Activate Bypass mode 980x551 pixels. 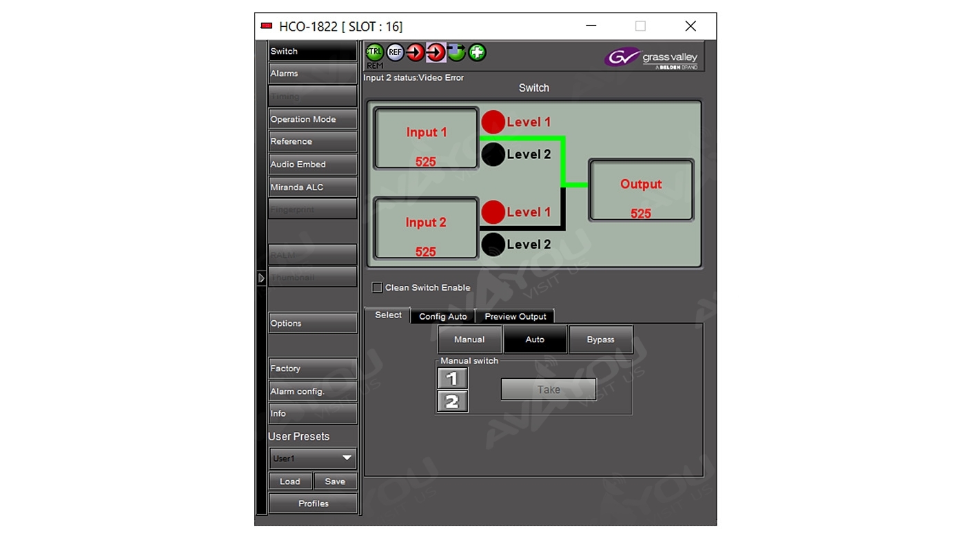coord(600,340)
